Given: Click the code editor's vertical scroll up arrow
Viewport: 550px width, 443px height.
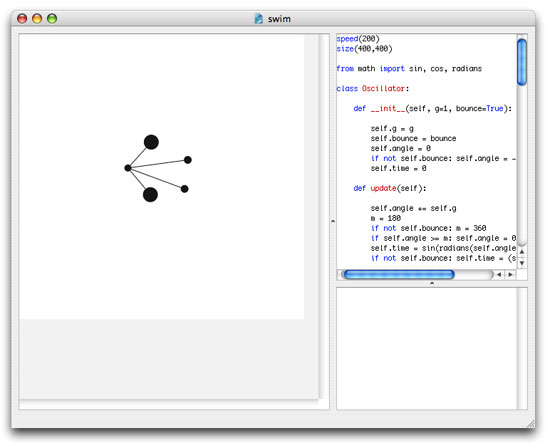Looking at the screenshot, I should 522,252.
